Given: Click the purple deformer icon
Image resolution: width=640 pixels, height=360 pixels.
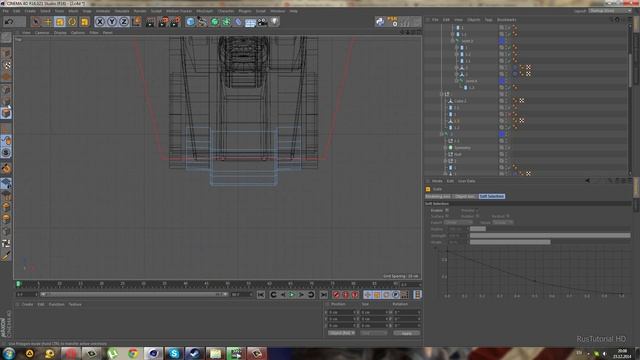Looking at the screenshot, I should [x=238, y=22].
